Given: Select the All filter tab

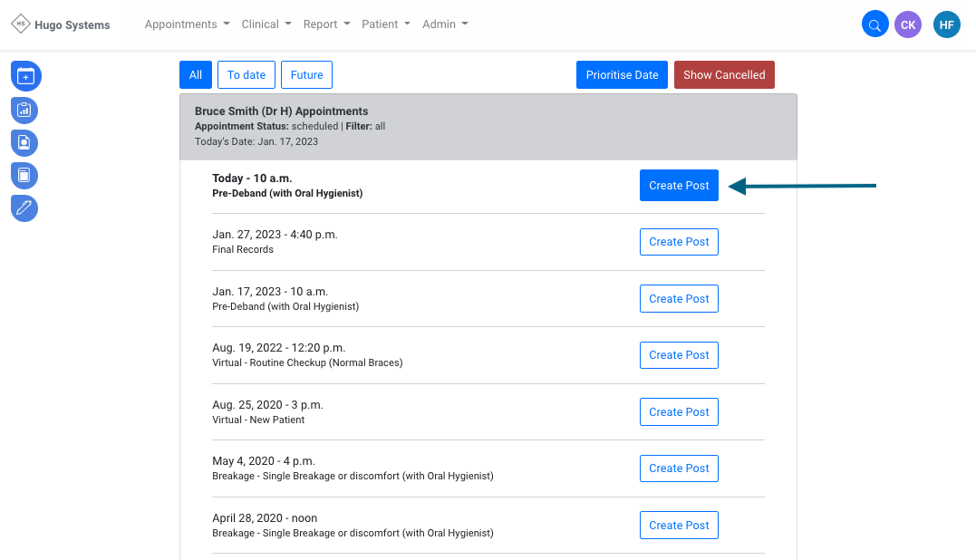Looking at the screenshot, I should pos(196,75).
